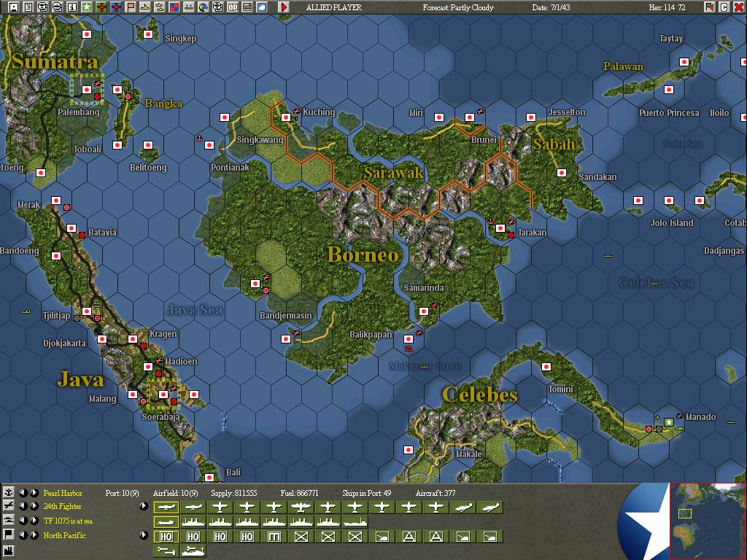Click the Japanese base marker at Singkep
Viewport: 747px width, 560px height.
[147, 34]
